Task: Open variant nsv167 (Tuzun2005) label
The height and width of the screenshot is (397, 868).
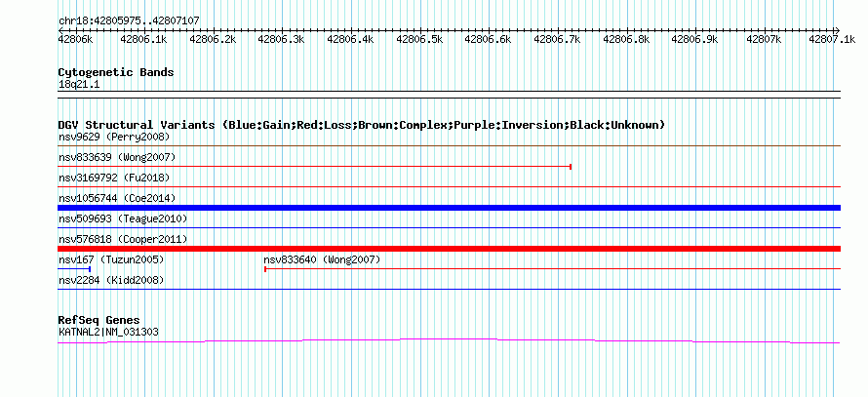Action: (x=111, y=260)
